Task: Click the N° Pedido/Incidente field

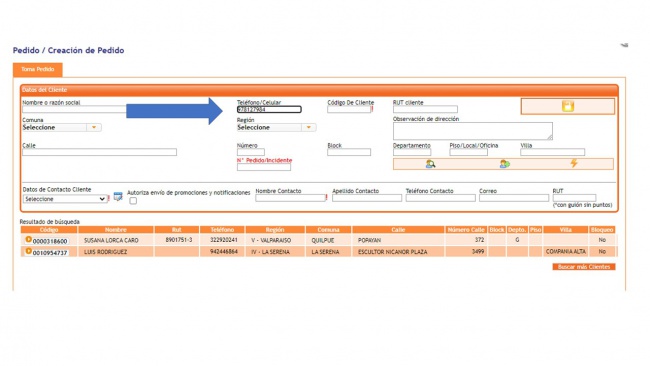Action: coord(264,167)
